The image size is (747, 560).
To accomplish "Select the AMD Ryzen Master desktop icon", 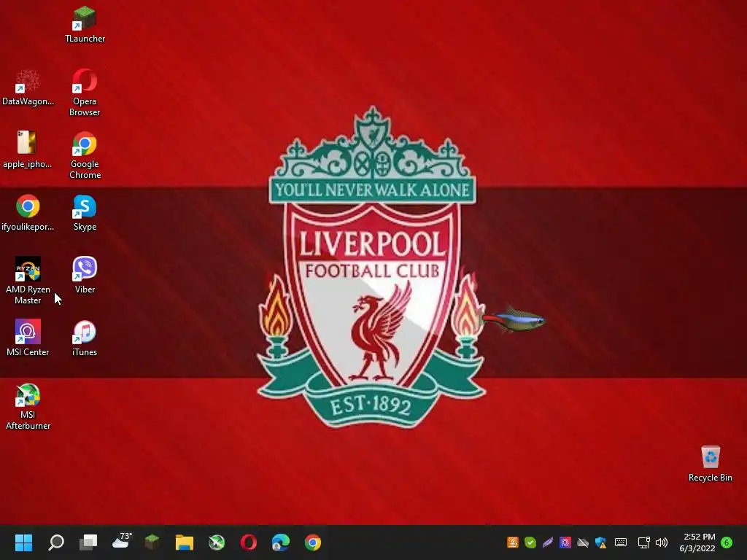I will pos(28,281).
